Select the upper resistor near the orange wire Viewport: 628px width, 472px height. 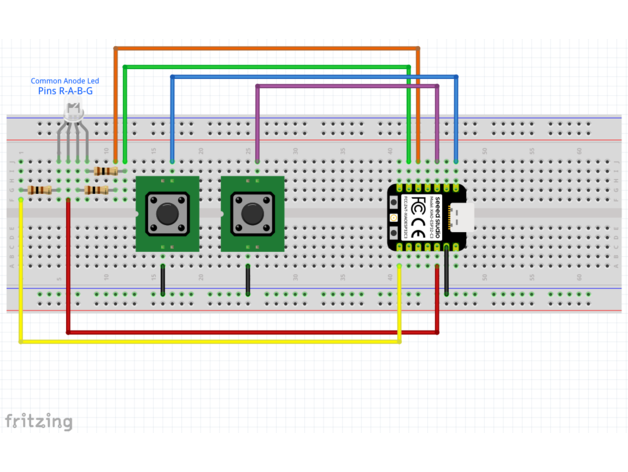(x=104, y=171)
